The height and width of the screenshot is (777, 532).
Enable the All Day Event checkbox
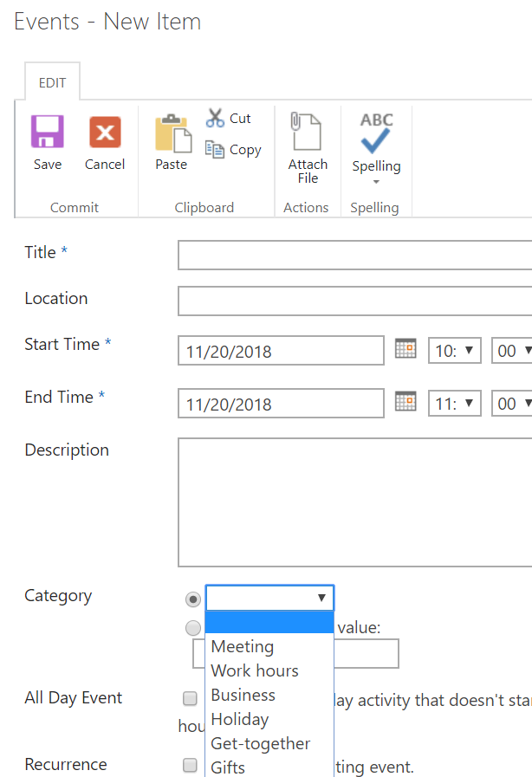tap(189, 698)
